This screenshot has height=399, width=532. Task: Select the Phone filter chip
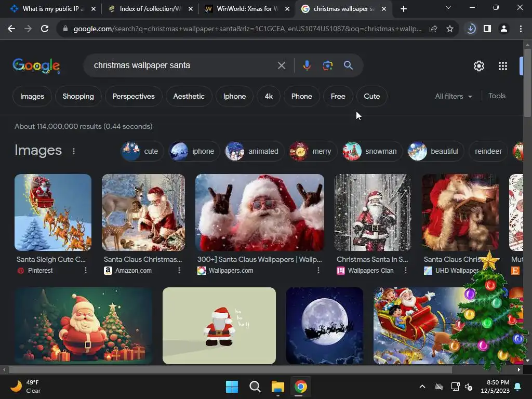(x=302, y=96)
